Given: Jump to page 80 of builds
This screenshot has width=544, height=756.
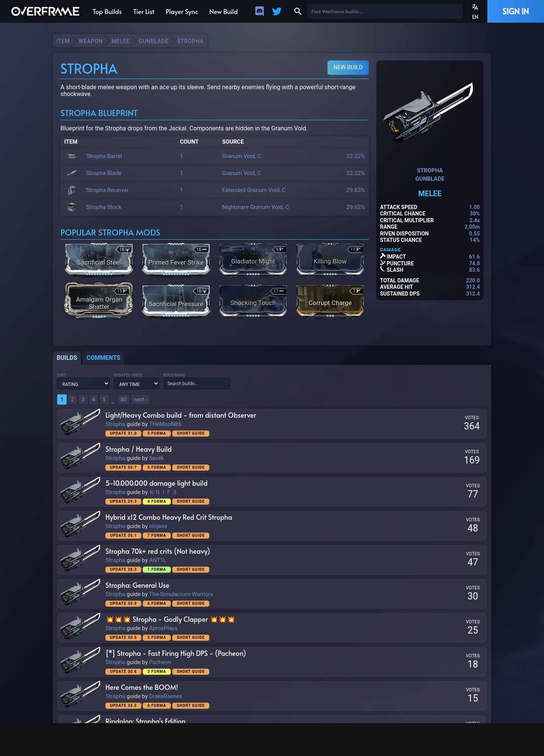Looking at the screenshot, I should point(124,400).
